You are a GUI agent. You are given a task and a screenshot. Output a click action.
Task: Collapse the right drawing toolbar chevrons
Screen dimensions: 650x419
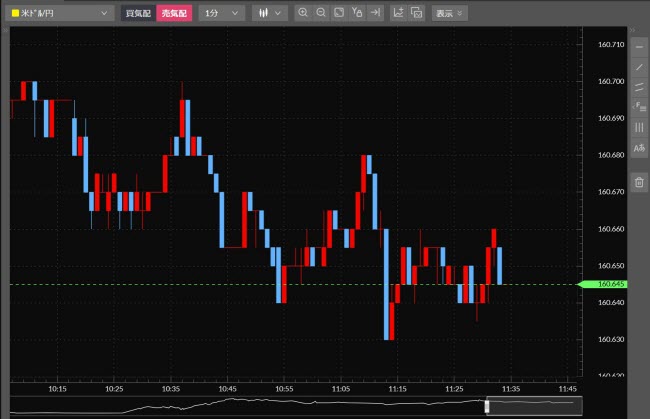(633, 30)
